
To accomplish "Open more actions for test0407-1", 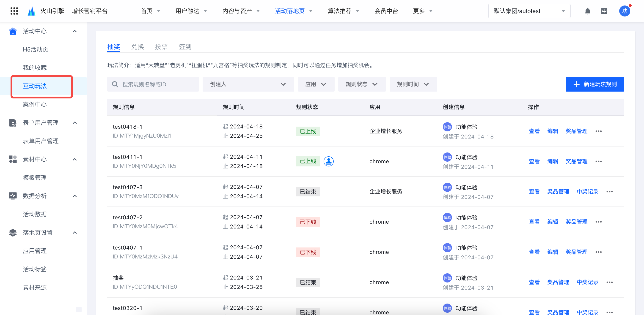I will point(598,252).
